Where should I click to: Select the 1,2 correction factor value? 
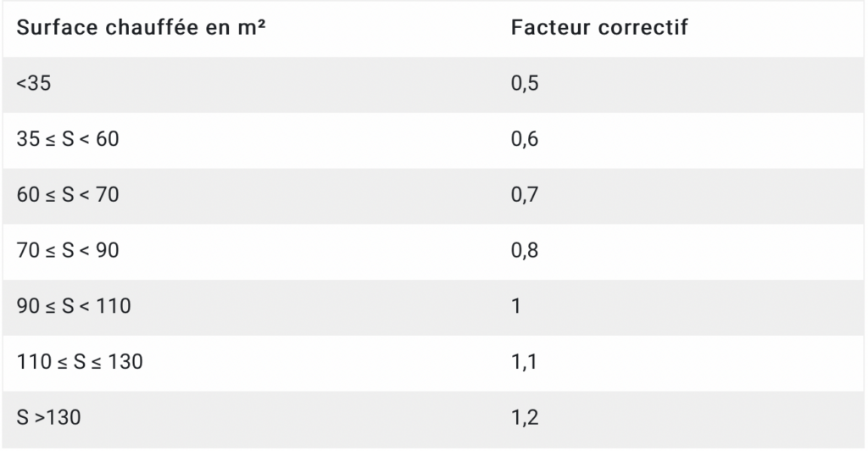coord(526,418)
